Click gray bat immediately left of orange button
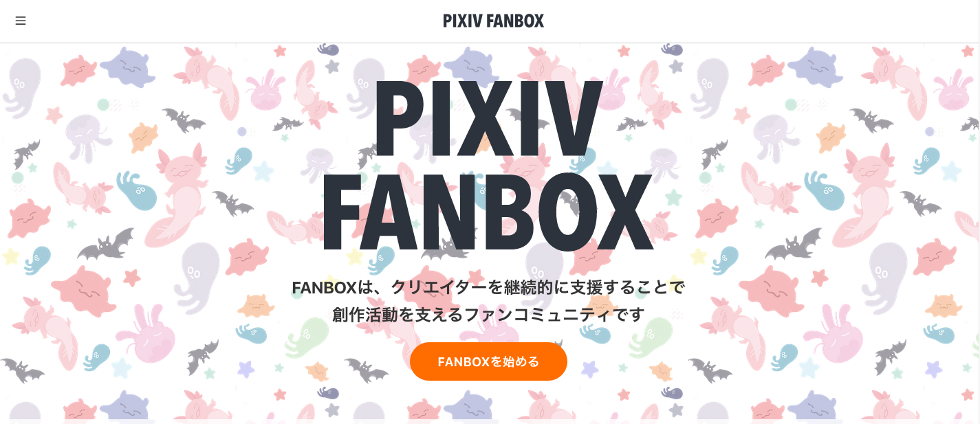This screenshot has height=424, width=980. (367, 370)
